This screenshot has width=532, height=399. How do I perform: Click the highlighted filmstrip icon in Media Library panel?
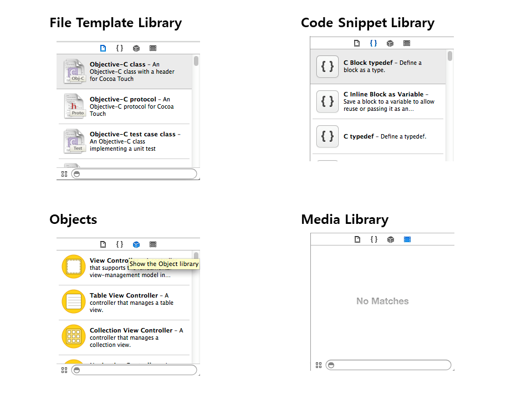tap(407, 239)
